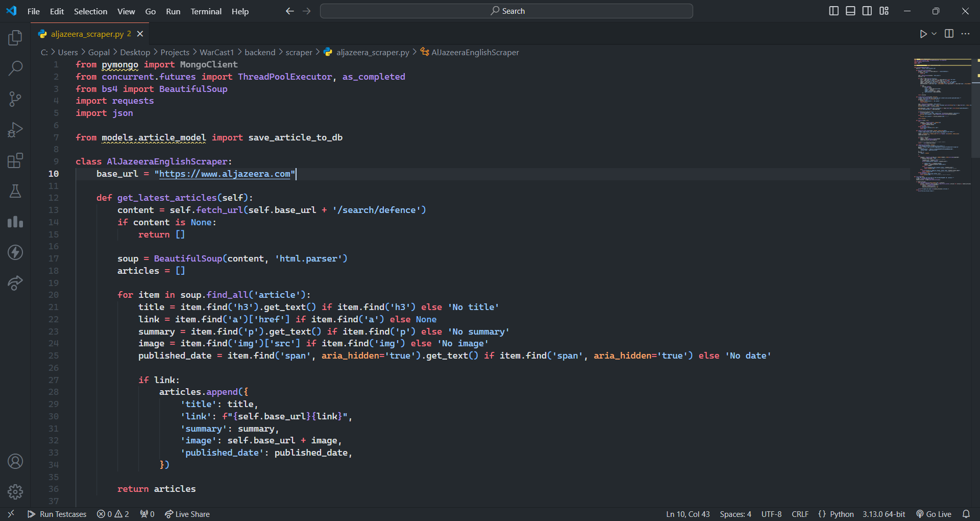Click the Desktop breadcrumb item

[x=135, y=52]
